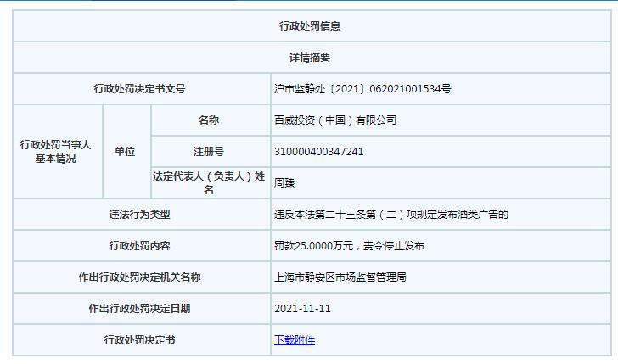Select the legal representative name 周臻
Image resolution: width=618 pixels, height=364 pixels.
pos(284,182)
